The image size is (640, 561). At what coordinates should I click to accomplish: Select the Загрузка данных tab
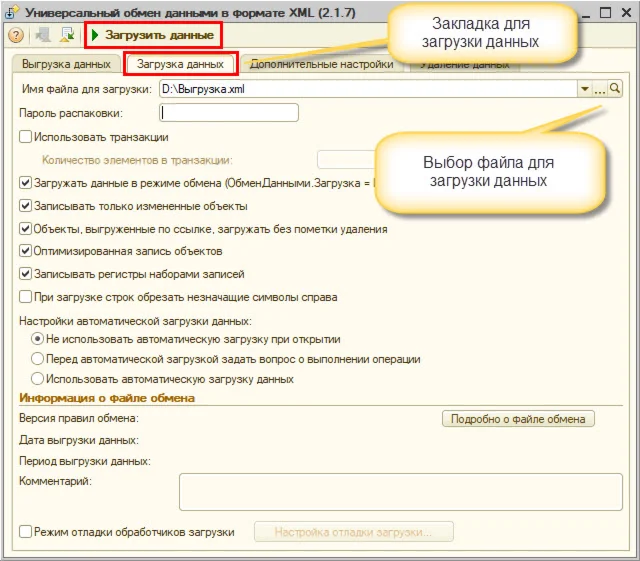click(x=180, y=64)
